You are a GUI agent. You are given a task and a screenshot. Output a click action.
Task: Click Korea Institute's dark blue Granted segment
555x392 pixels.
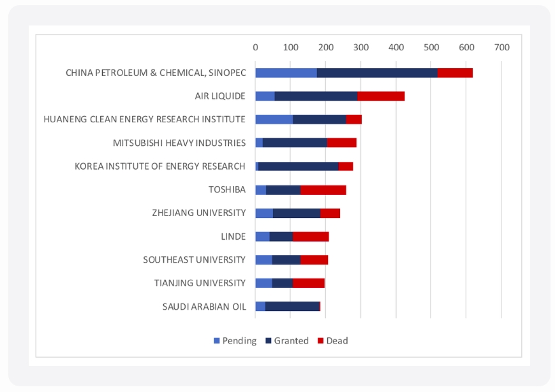pyautogui.click(x=299, y=166)
